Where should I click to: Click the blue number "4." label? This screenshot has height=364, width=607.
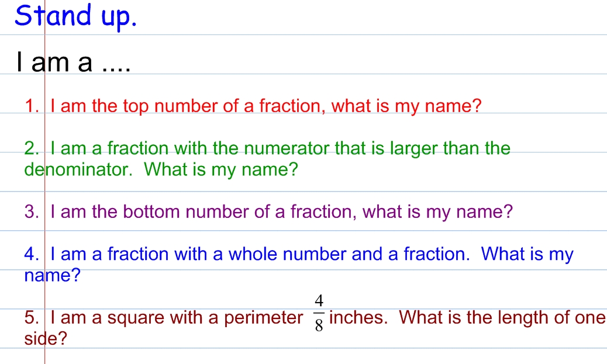32,254
